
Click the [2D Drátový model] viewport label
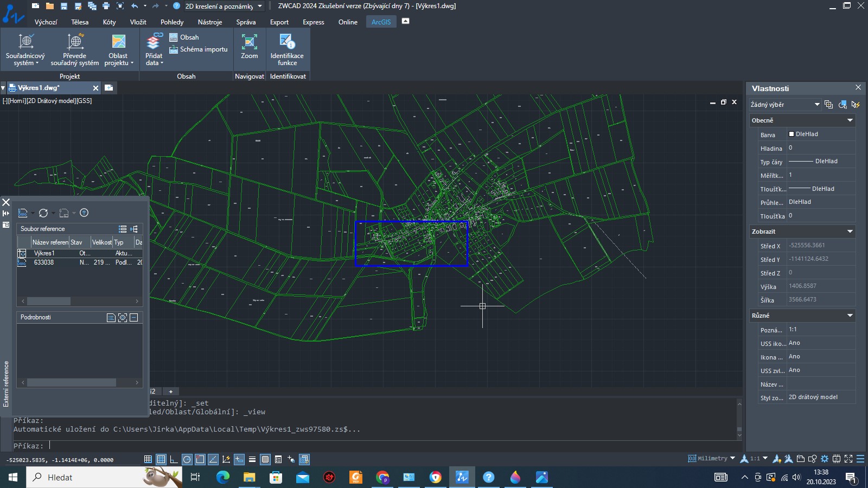click(52, 101)
